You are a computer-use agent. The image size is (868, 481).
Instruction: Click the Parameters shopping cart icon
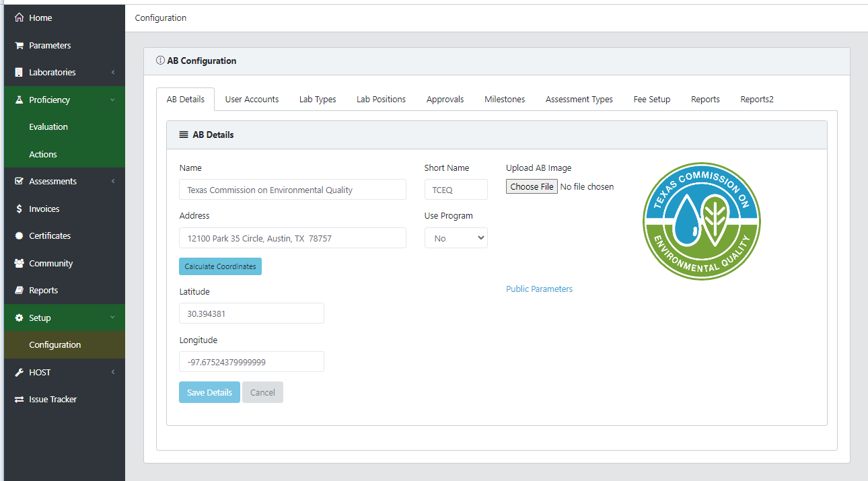pos(19,46)
